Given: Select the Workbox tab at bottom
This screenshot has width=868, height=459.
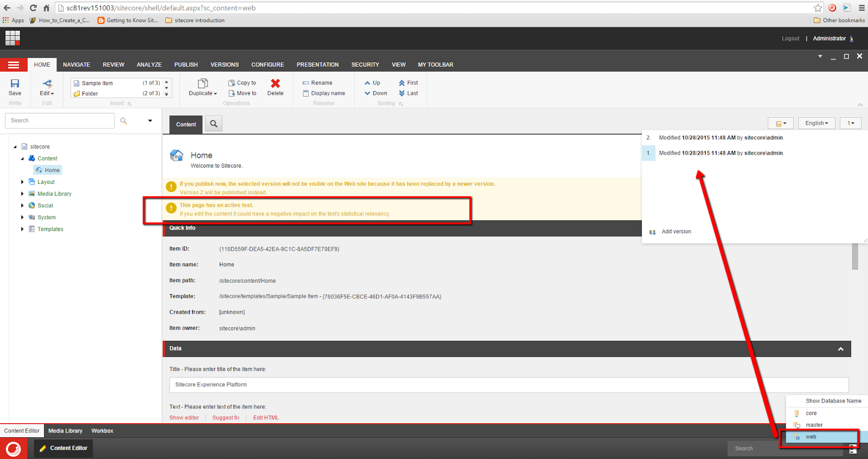Looking at the screenshot, I should 102,431.
